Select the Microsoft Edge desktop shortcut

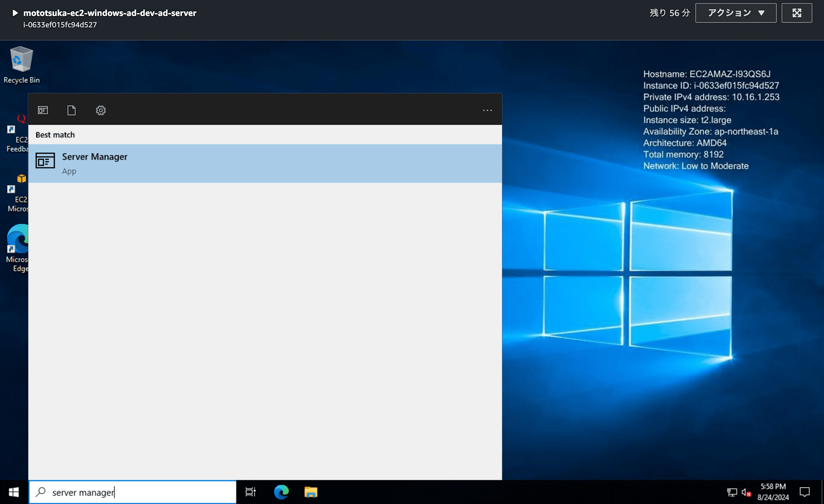pyautogui.click(x=17, y=248)
